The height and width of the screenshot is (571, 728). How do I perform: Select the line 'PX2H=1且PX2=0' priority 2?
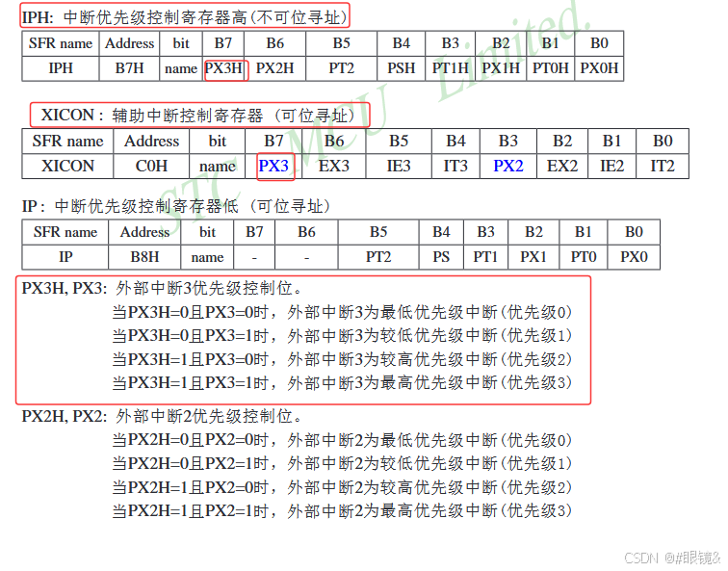point(342,487)
